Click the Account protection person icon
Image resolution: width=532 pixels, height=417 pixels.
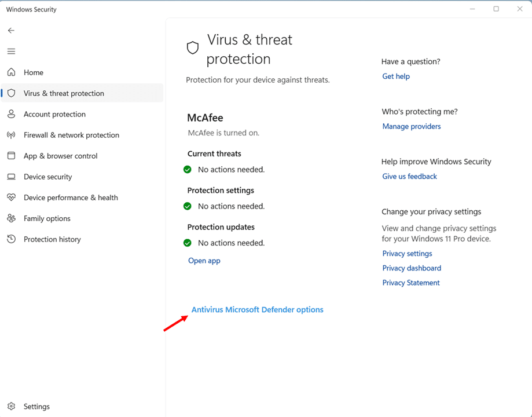(11, 114)
